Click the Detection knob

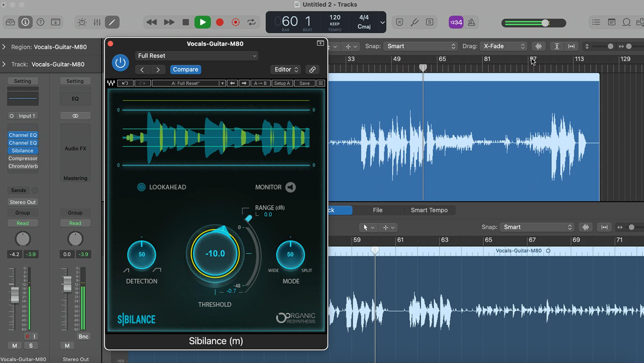tap(142, 255)
